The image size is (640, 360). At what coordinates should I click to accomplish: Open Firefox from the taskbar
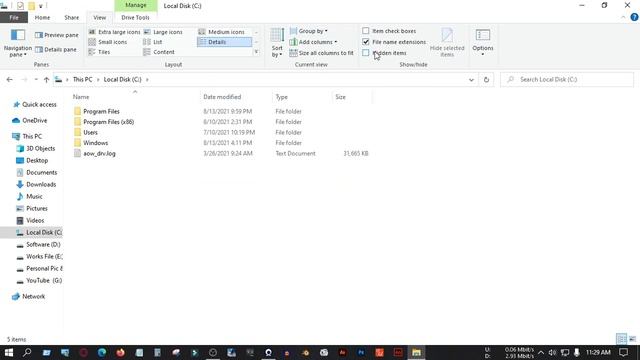tap(120, 352)
